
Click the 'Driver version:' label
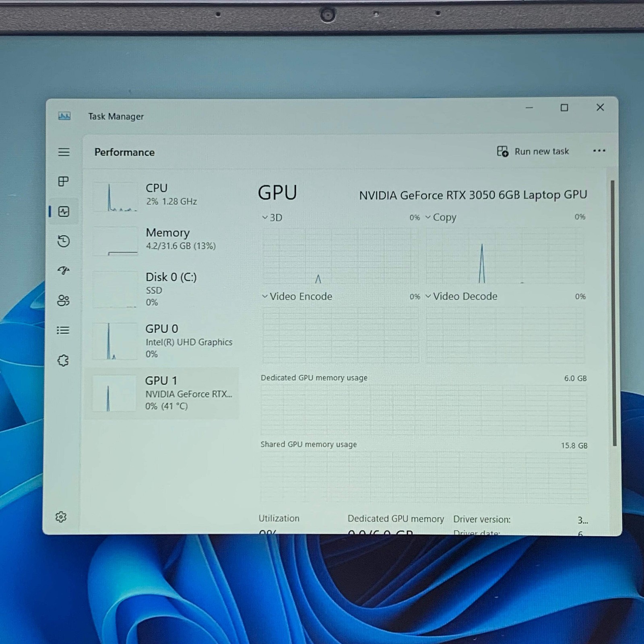pos(482,519)
